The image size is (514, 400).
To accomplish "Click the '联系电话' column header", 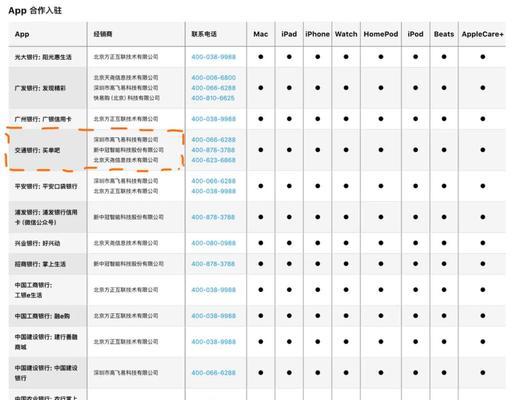I will [204, 34].
